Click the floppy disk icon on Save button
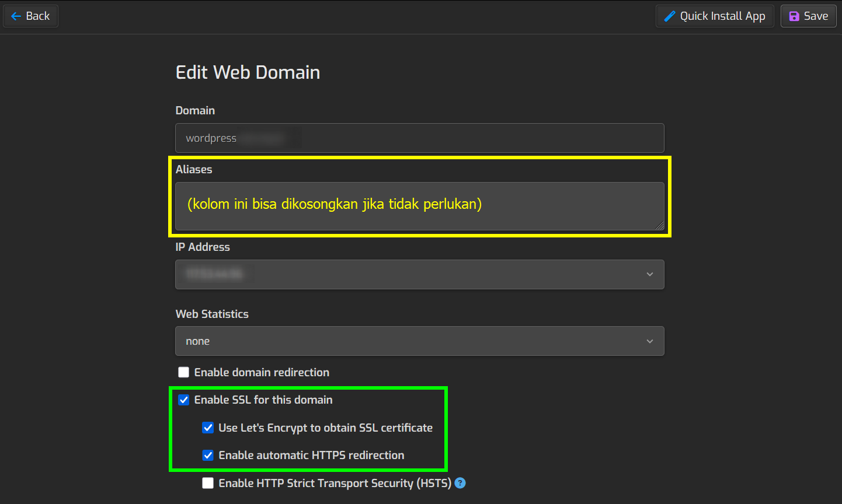Viewport: 842px width, 504px height. [x=794, y=16]
